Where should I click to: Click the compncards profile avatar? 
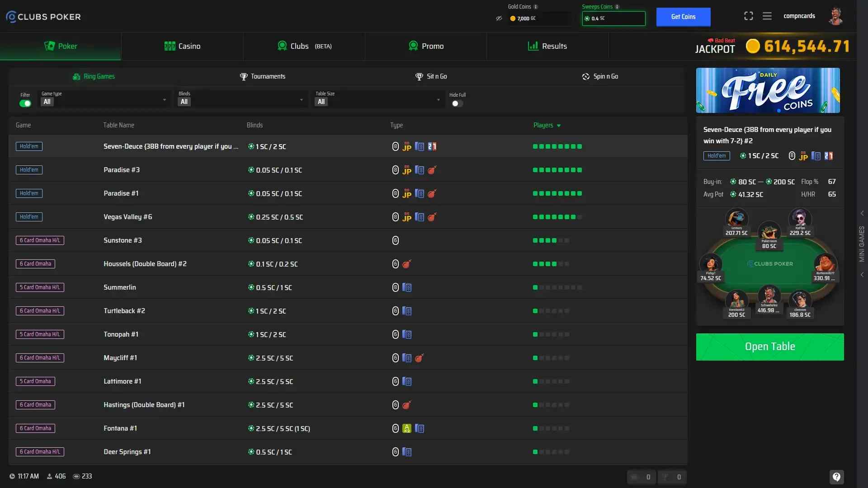tap(835, 16)
